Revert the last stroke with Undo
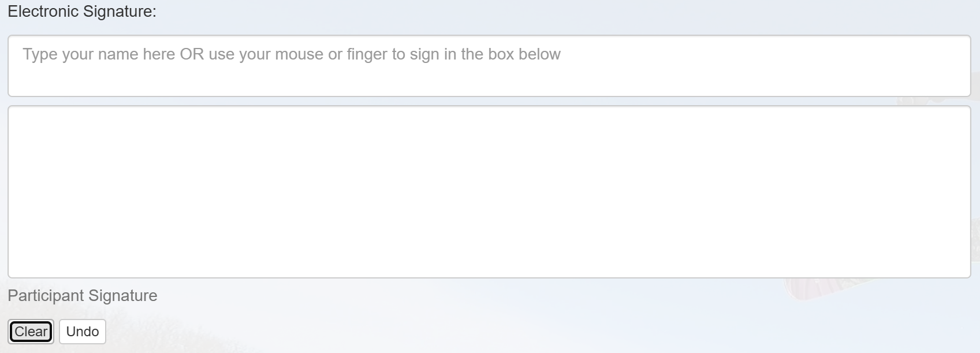The image size is (980, 353). (83, 332)
